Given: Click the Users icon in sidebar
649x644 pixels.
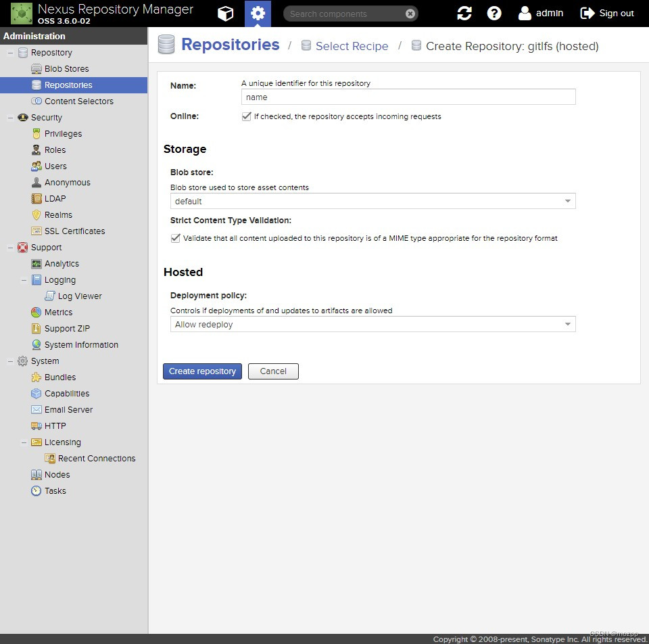Looking at the screenshot, I should click(37, 166).
